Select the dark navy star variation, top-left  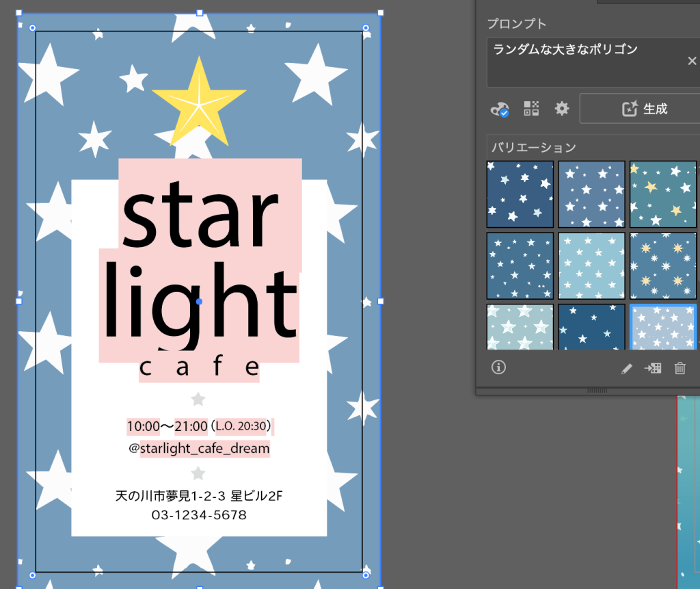coord(520,194)
